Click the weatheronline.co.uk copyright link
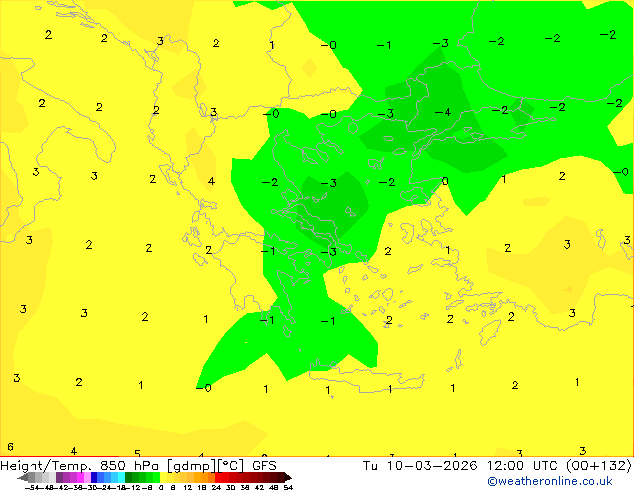 point(550,481)
